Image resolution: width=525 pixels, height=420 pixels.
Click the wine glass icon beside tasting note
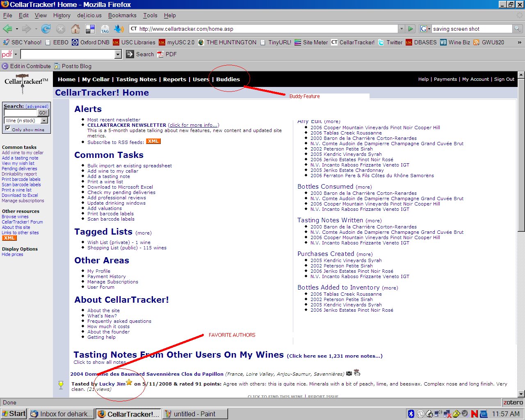[x=61, y=385]
